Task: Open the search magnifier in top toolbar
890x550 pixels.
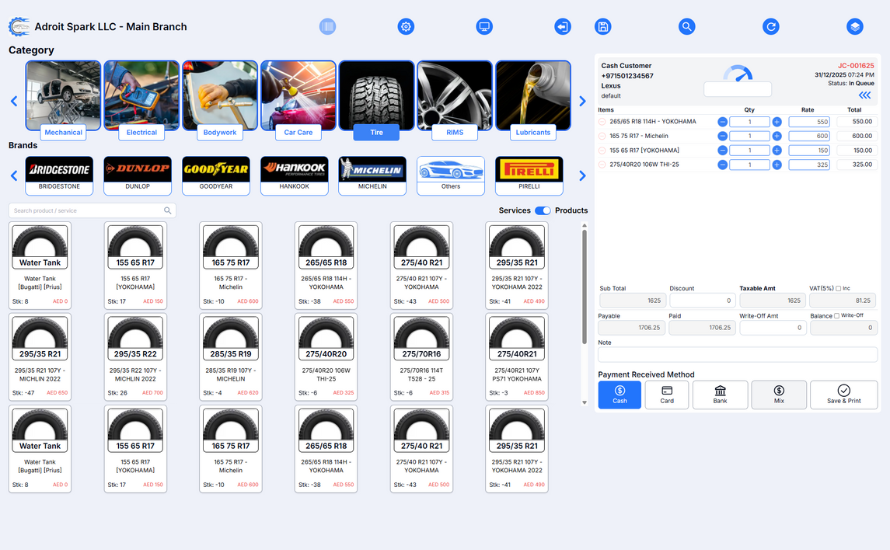Action: point(686,27)
